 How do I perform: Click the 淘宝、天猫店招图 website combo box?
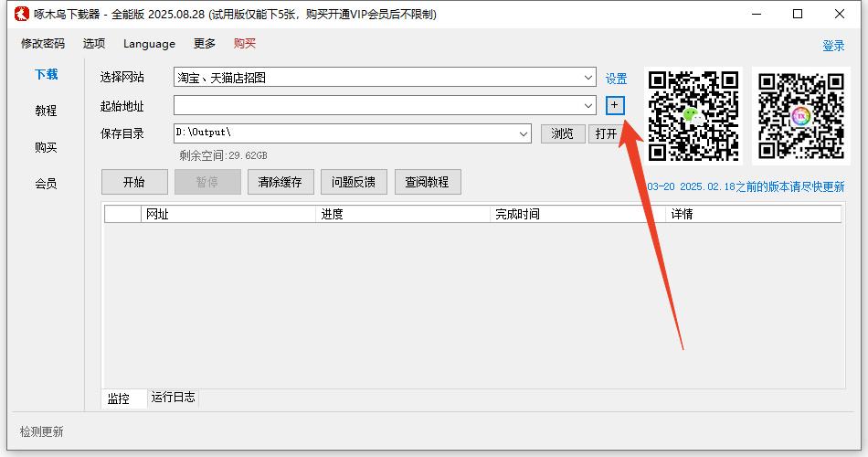385,78
